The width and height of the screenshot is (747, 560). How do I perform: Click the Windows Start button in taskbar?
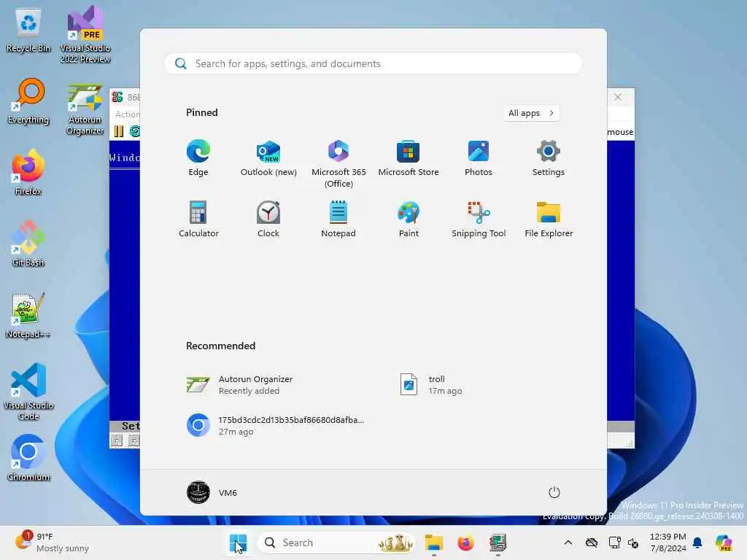click(x=238, y=542)
